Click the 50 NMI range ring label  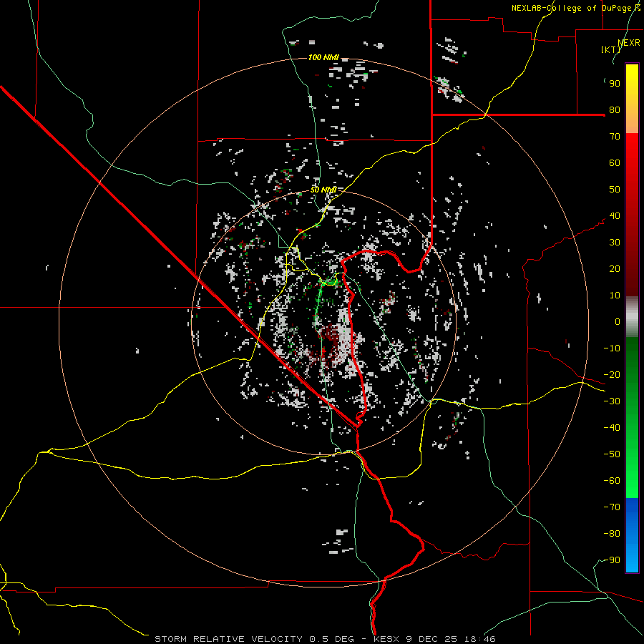click(x=323, y=190)
